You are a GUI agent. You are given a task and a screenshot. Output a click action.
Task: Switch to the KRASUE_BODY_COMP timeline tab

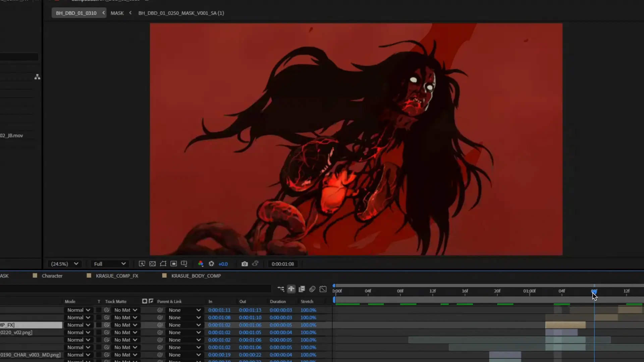tap(196, 276)
